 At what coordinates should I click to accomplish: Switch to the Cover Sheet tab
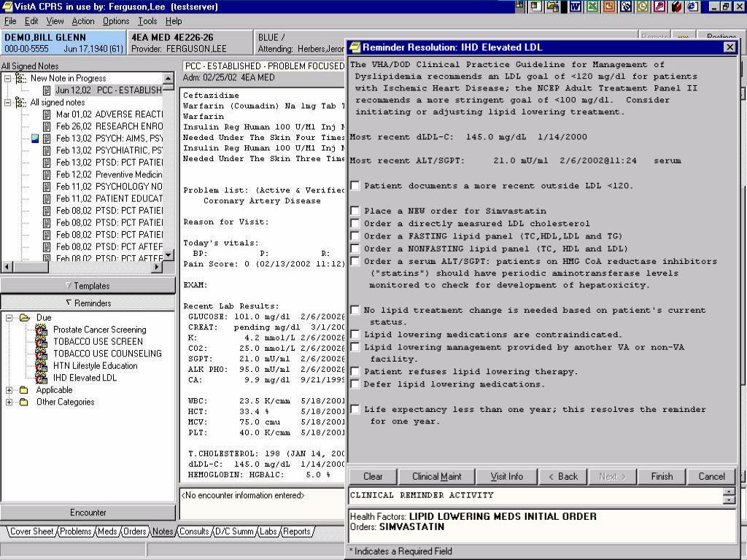[x=31, y=532]
